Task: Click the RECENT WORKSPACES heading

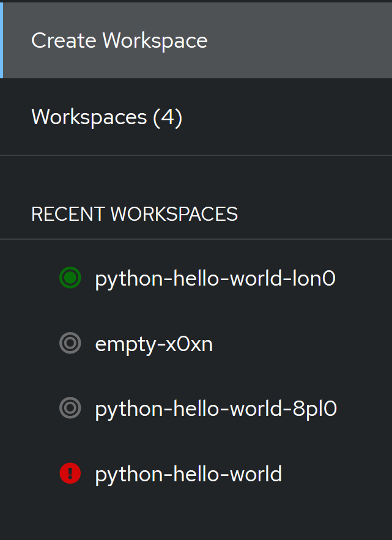Action: pyautogui.click(x=135, y=214)
